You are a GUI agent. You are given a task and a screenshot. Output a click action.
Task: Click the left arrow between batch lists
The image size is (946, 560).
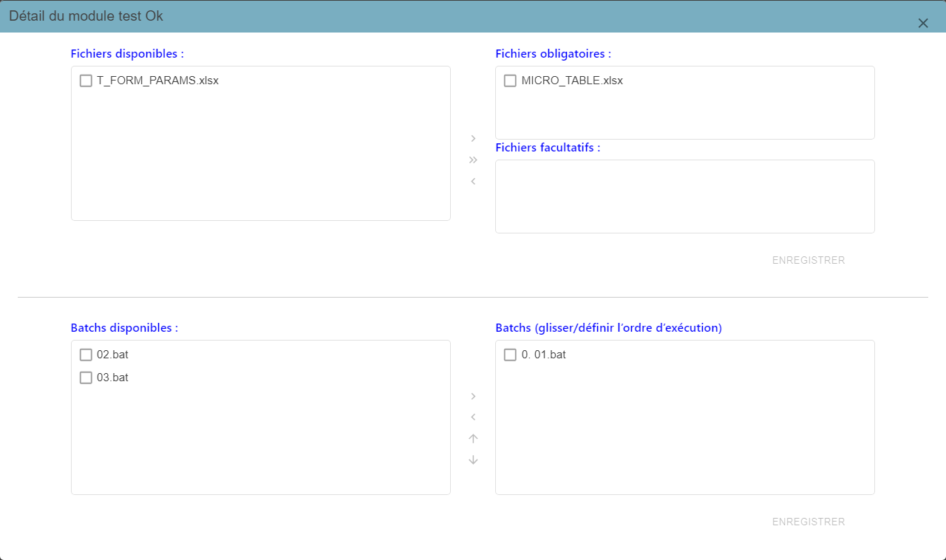(x=473, y=417)
